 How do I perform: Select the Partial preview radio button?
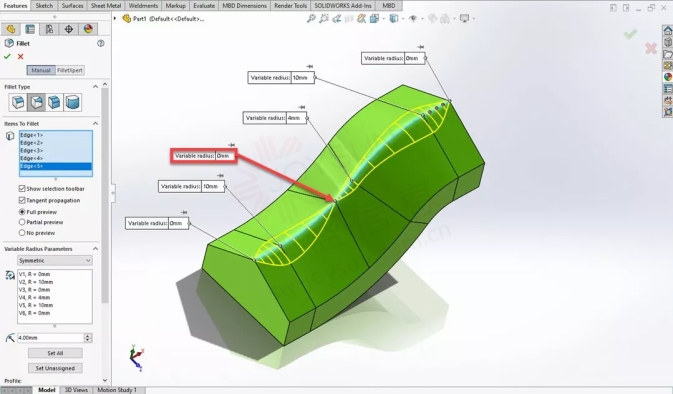coord(22,222)
